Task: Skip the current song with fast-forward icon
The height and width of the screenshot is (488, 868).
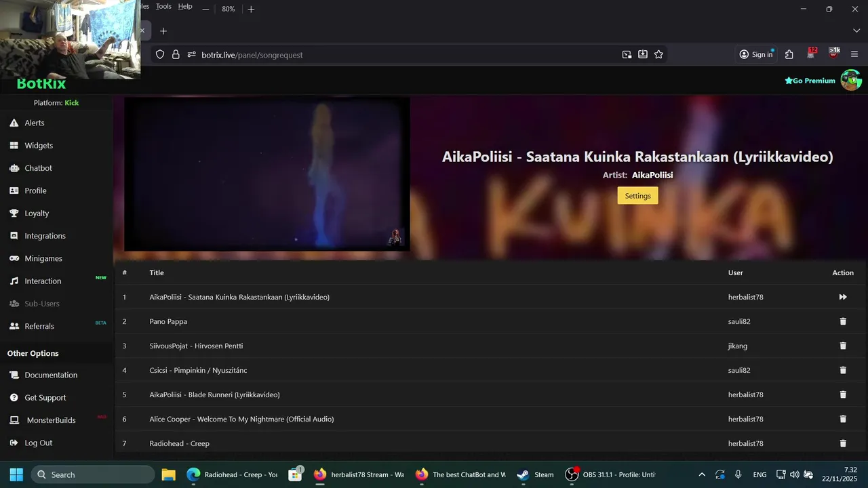Action: [843, 297]
